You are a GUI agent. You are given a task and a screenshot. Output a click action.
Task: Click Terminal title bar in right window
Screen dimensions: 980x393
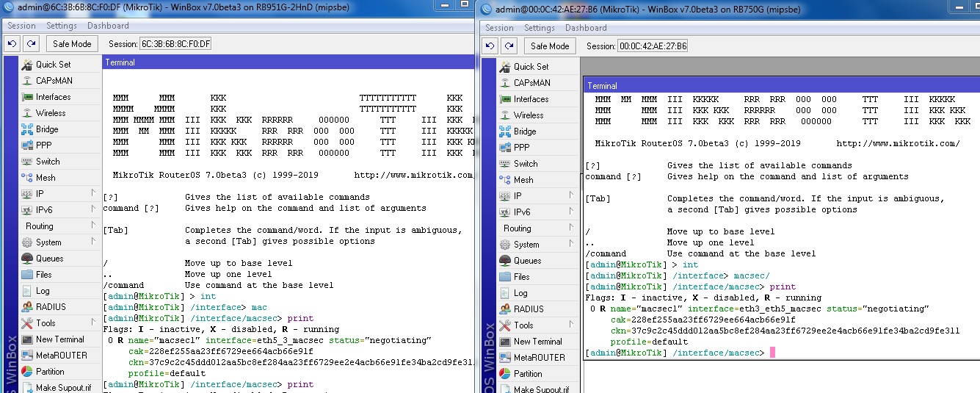tap(782, 85)
